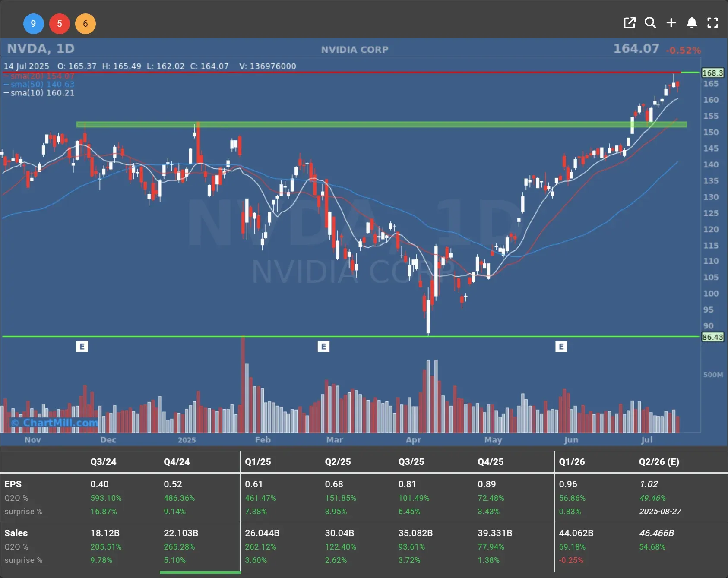Screen dimensions: 728x578
Task: Click the Q1/26 column header
Action: (x=572, y=461)
